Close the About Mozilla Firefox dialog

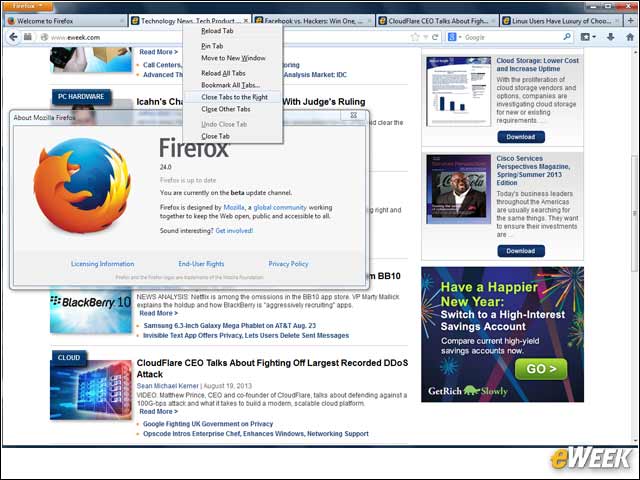click(353, 116)
